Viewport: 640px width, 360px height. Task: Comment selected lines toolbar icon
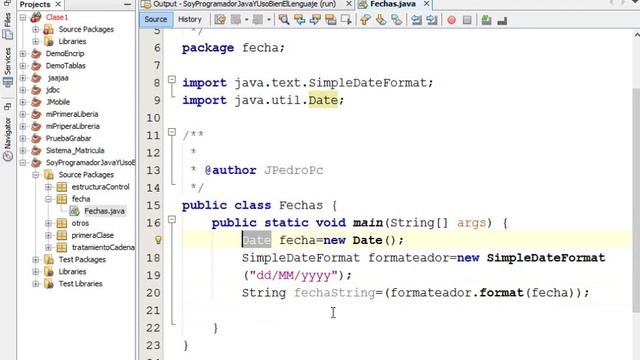point(487,20)
